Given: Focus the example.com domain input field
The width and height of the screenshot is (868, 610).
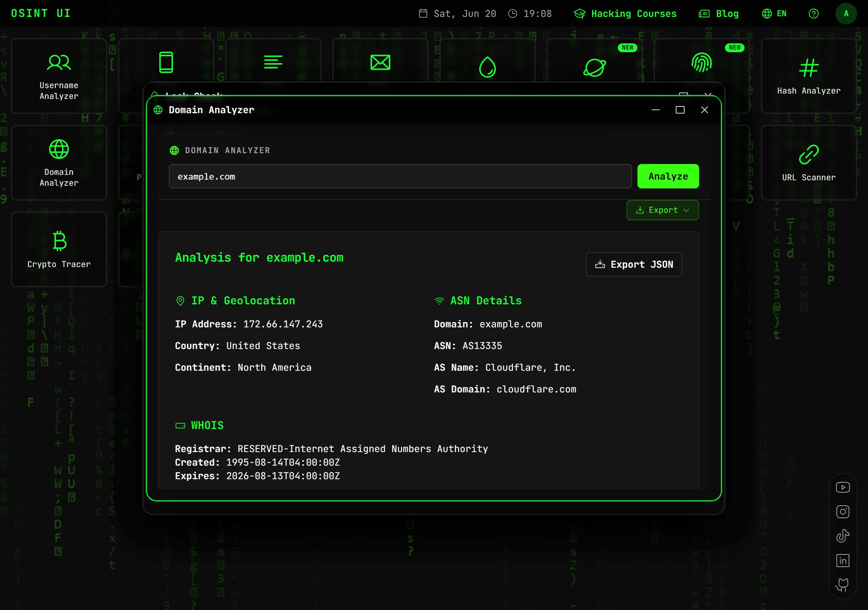Looking at the screenshot, I should click(400, 176).
